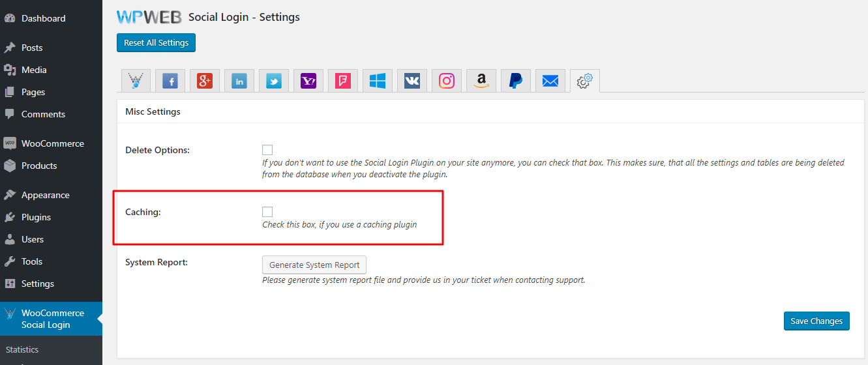868x365 pixels.
Task: Open the Windows Live tab
Action: click(x=378, y=81)
